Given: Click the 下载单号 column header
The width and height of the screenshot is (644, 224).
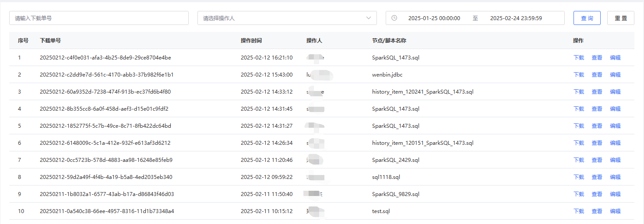Looking at the screenshot, I should 50,41.
